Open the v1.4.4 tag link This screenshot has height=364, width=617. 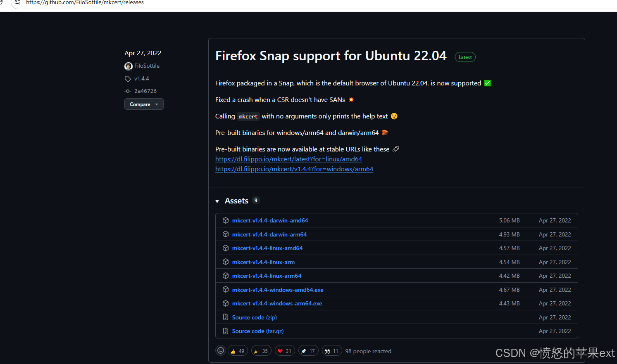point(141,78)
